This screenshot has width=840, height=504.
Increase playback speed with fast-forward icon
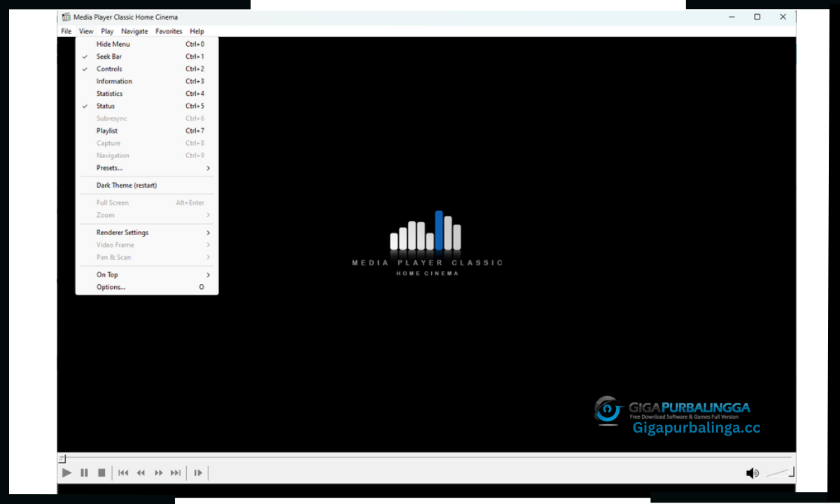[158, 473]
